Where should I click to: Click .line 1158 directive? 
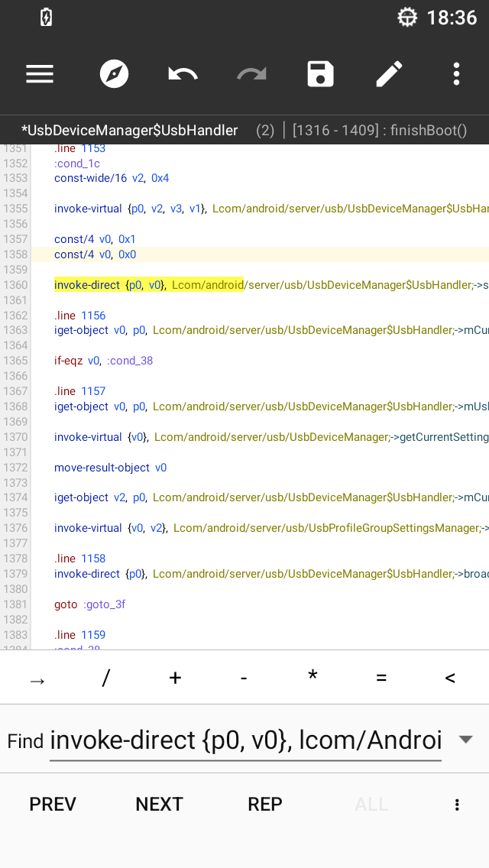click(x=79, y=559)
